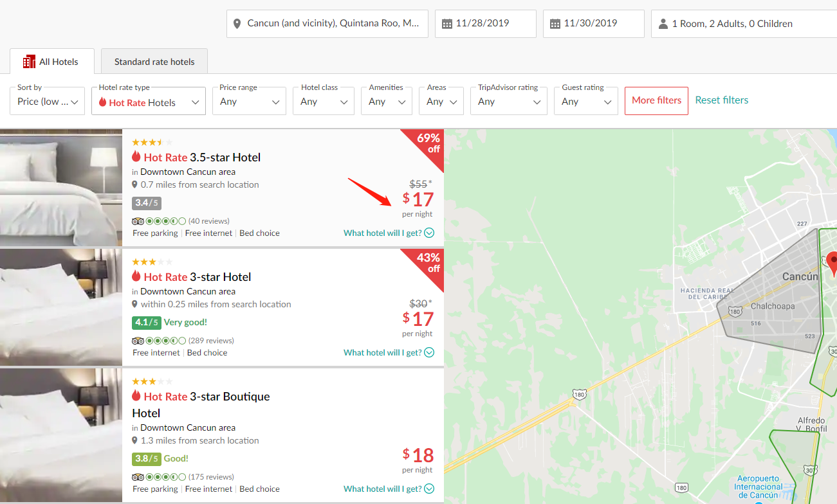This screenshot has height=504, width=837.
Task: Click map pin icon beside within 0.25 miles
Action: tap(135, 305)
